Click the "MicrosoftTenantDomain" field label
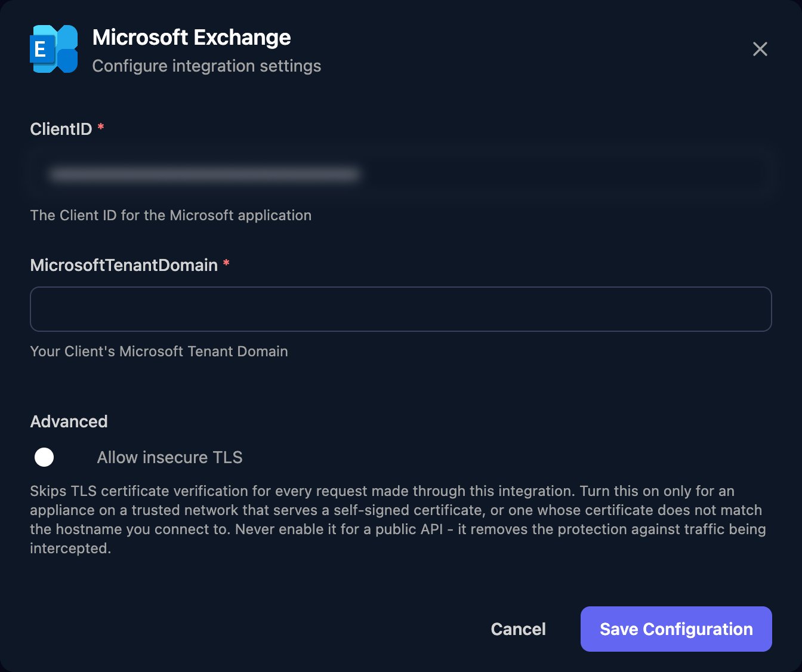 point(124,265)
